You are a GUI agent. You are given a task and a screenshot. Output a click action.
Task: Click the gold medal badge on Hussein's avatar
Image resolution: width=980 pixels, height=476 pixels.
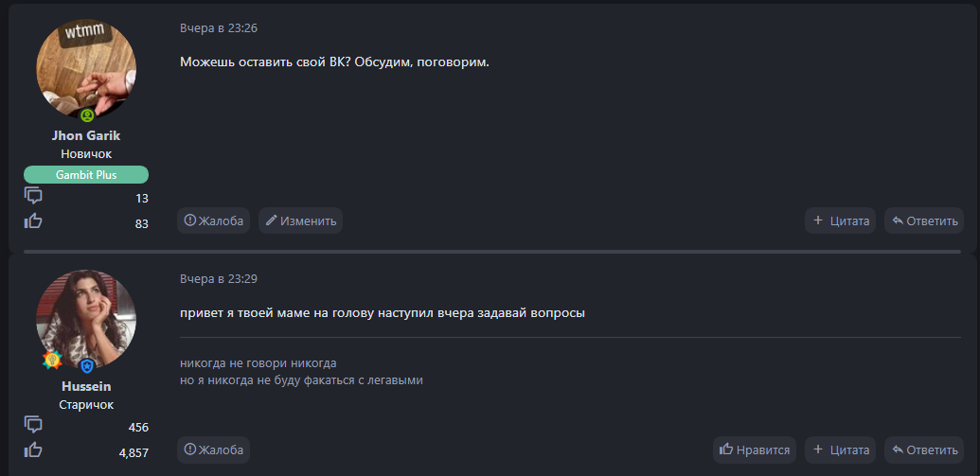pyautogui.click(x=52, y=361)
